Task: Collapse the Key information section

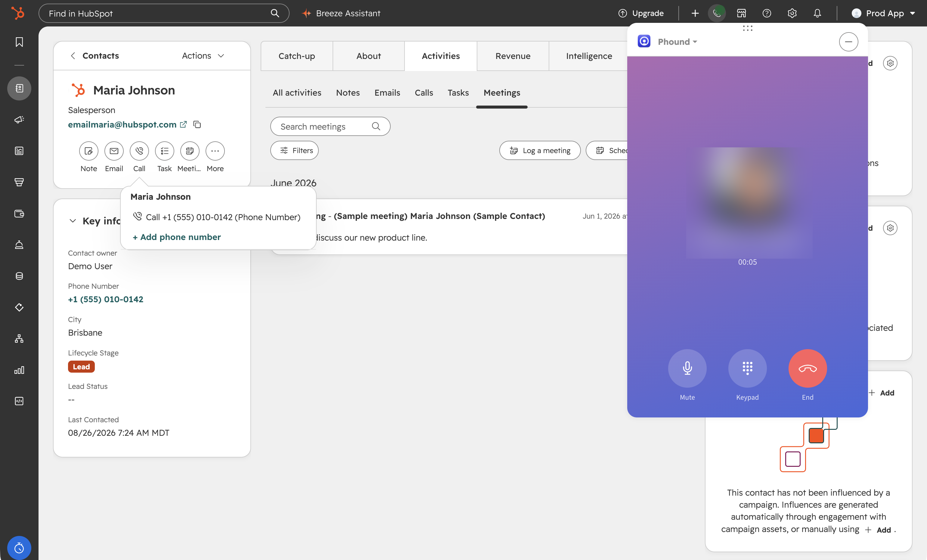Action: [73, 221]
